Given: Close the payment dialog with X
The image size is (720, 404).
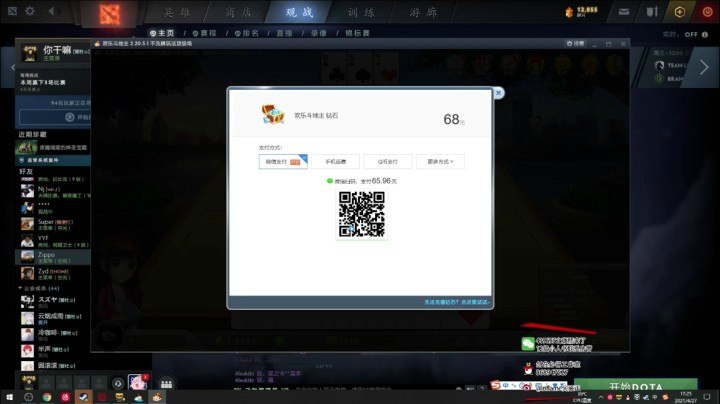Looking at the screenshot, I should [x=498, y=93].
